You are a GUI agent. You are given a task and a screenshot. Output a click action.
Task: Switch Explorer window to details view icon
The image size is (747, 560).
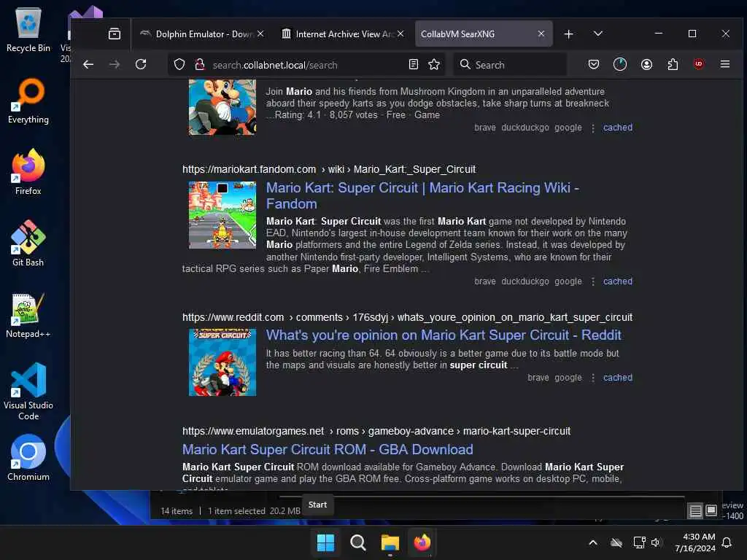coord(695,511)
